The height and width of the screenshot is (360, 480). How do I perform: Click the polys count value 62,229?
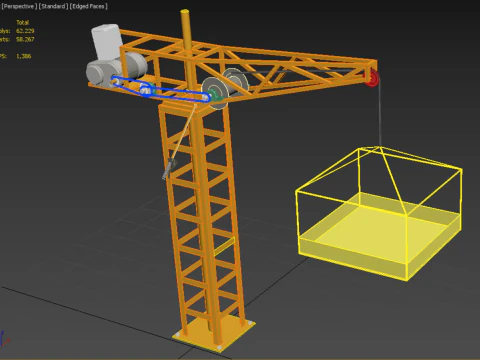(x=25, y=31)
